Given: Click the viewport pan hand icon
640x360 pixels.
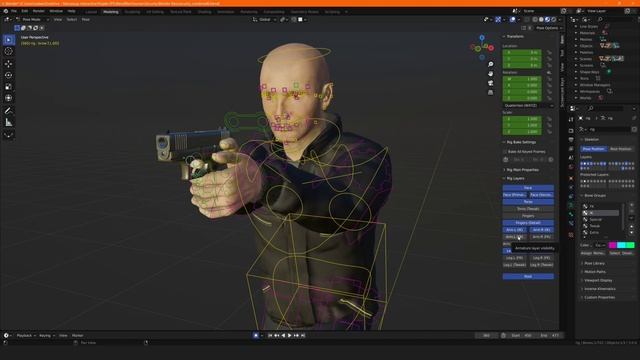Looking at the screenshot, I should pos(491,74).
